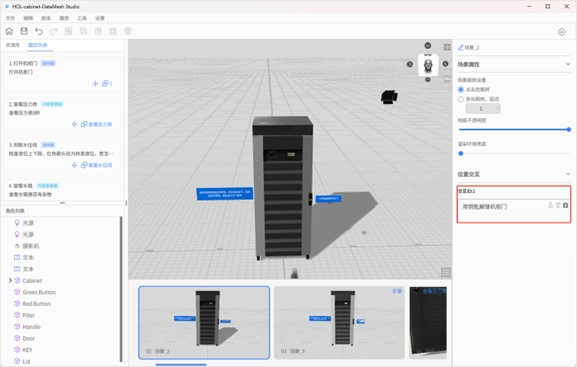The width and height of the screenshot is (577, 367).
Task: Click the 查看压力表 link in step 2
Action: click(100, 124)
